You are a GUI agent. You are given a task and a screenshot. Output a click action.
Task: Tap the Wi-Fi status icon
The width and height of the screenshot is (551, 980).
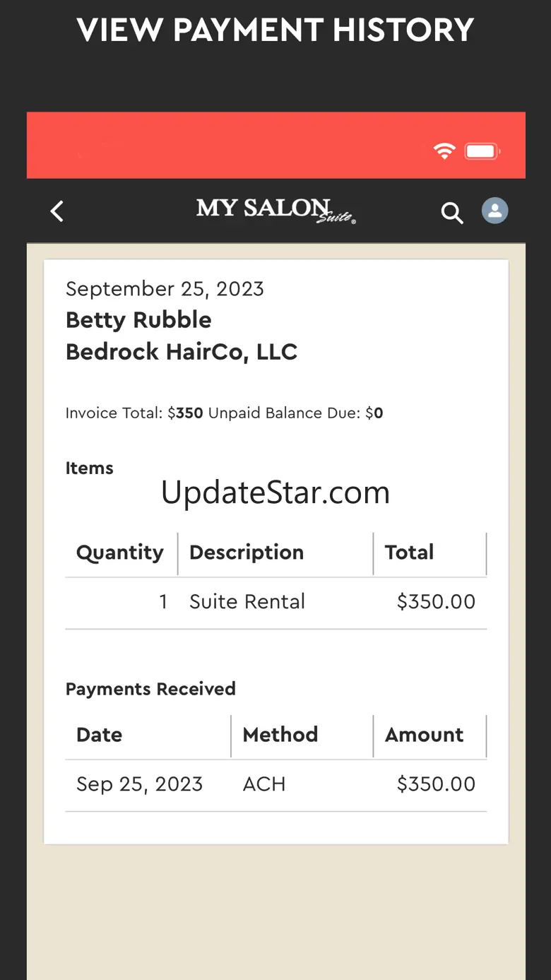coord(444,150)
